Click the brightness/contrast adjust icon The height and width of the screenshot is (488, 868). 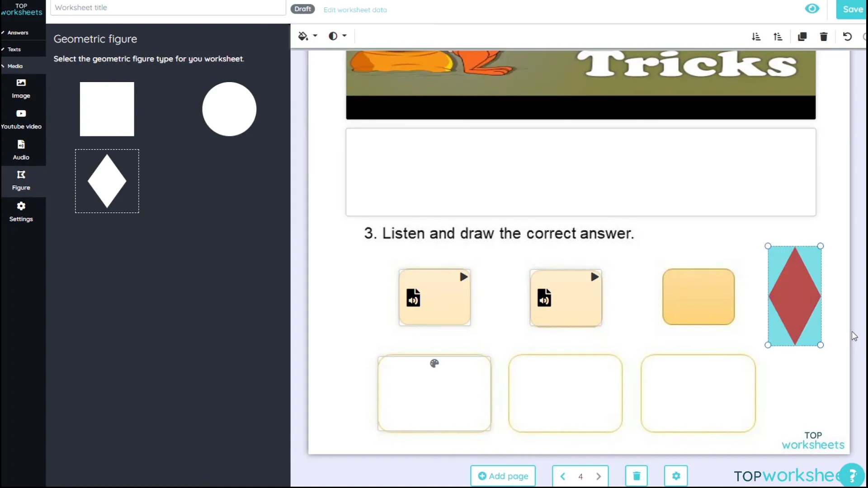click(333, 36)
